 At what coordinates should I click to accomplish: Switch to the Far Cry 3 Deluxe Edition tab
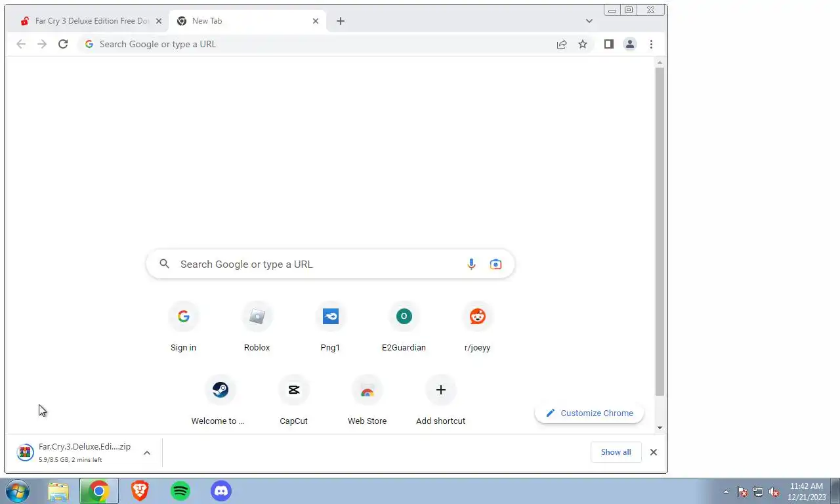tap(85, 21)
